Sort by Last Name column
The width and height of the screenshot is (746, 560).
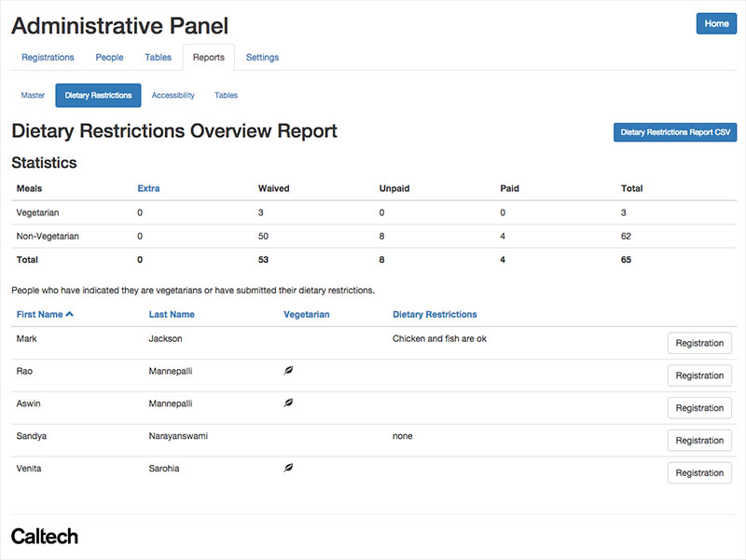click(172, 315)
